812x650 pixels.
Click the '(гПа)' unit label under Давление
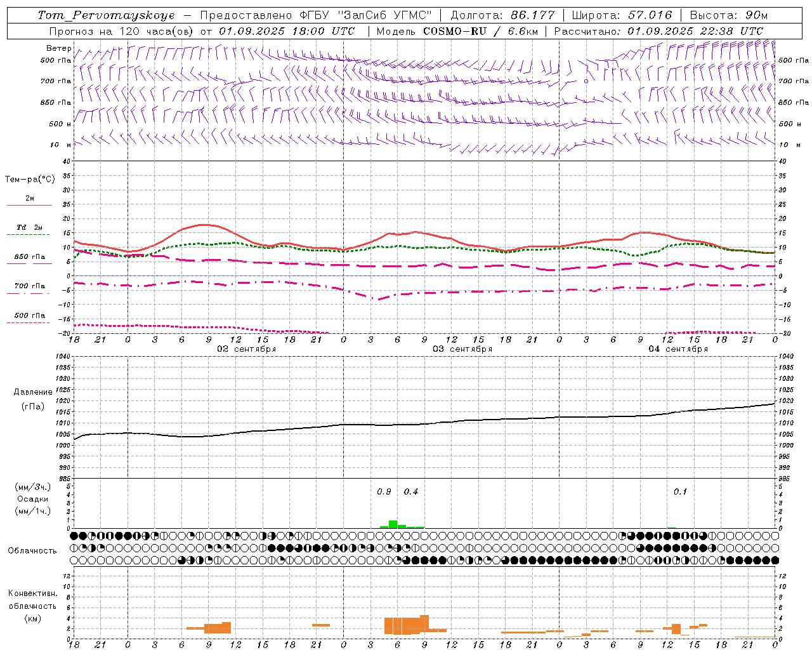pos(33,407)
